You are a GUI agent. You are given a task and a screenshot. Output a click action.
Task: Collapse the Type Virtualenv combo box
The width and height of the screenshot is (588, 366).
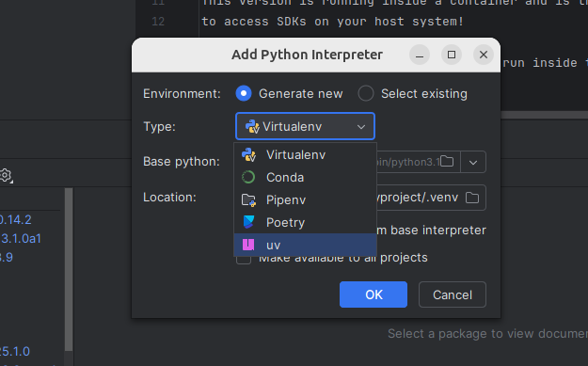point(305,126)
